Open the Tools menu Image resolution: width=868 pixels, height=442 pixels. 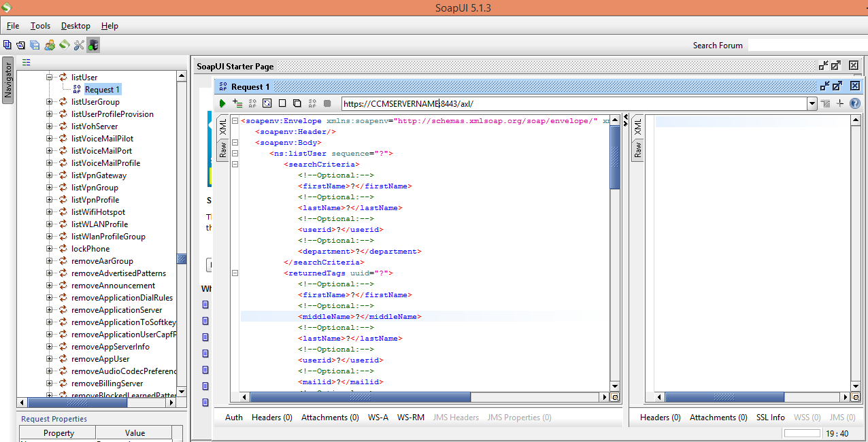point(40,26)
